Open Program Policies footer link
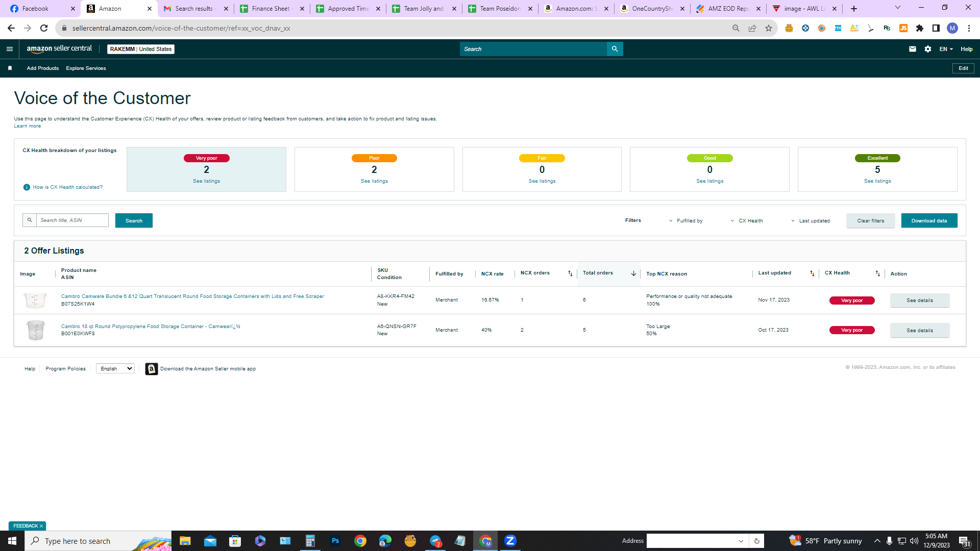The width and height of the screenshot is (980, 551). click(x=65, y=369)
